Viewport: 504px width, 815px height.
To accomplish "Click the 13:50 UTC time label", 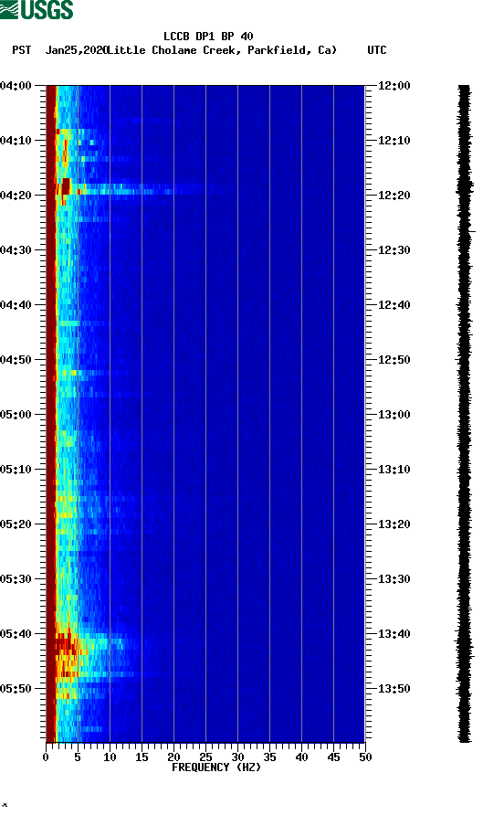I will coord(394,689).
